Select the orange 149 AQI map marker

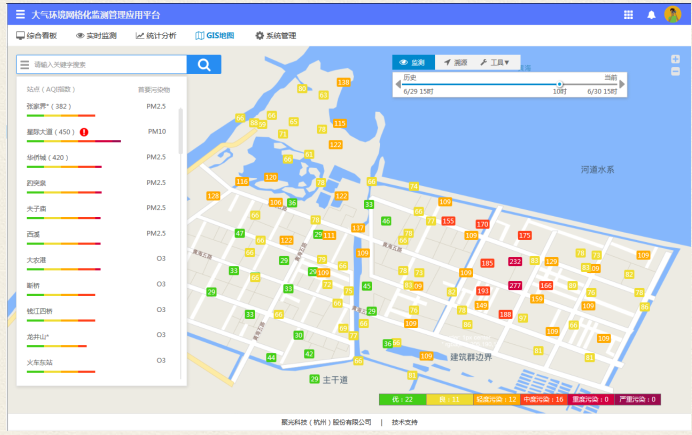[x=481, y=305]
